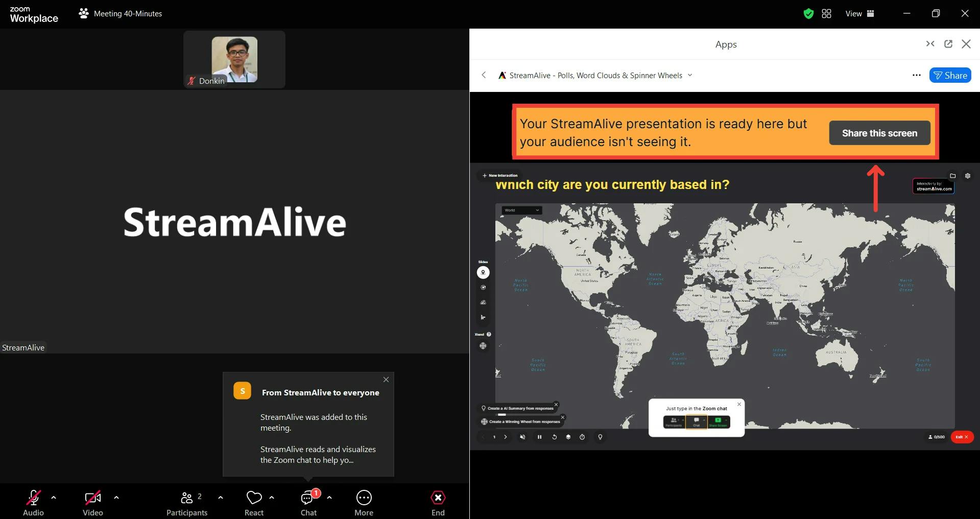Open the World region dropdown on the map

(521, 210)
